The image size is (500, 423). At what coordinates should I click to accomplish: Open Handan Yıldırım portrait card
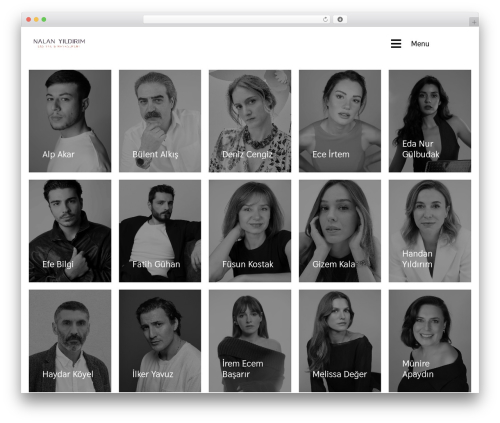(430, 231)
